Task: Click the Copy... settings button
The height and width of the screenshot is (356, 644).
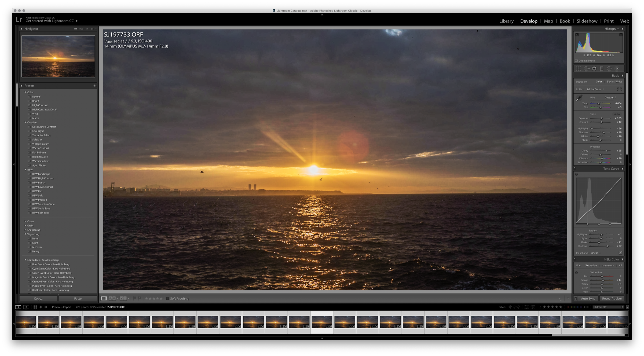Action: click(x=38, y=299)
